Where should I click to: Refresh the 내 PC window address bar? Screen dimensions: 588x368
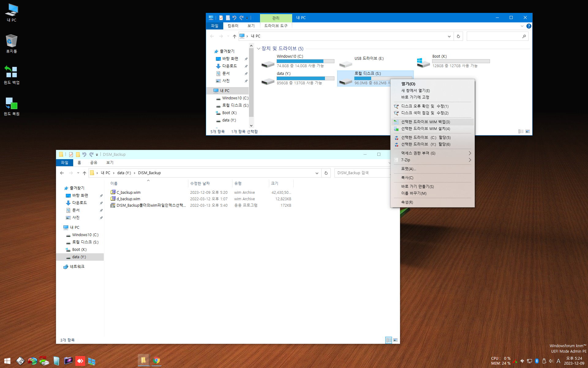[458, 36]
